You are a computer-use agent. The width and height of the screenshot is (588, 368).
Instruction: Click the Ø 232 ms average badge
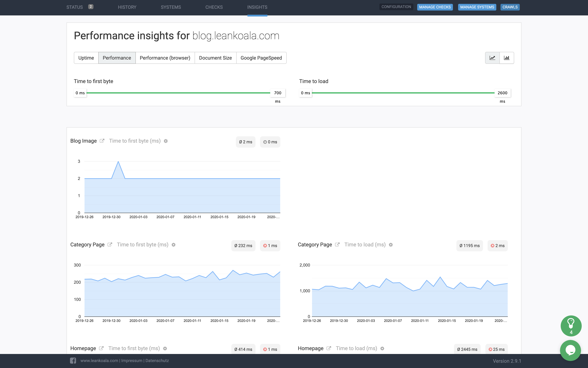click(x=243, y=246)
